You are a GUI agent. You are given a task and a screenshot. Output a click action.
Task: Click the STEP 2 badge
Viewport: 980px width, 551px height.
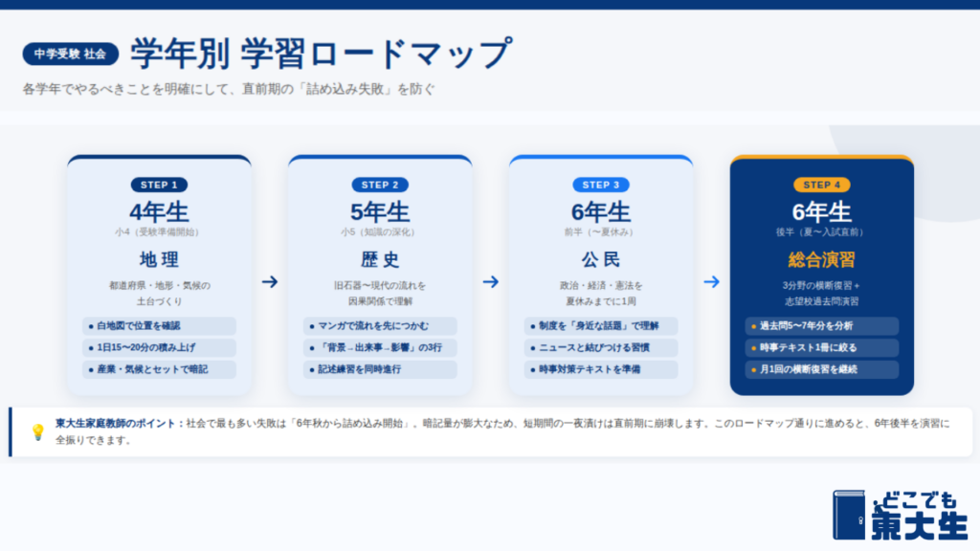pyautogui.click(x=380, y=185)
